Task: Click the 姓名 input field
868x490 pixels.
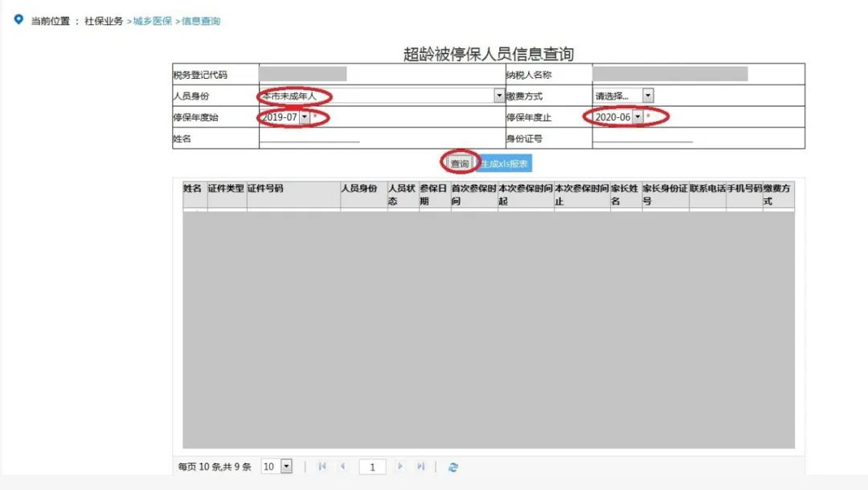Action: (310, 138)
